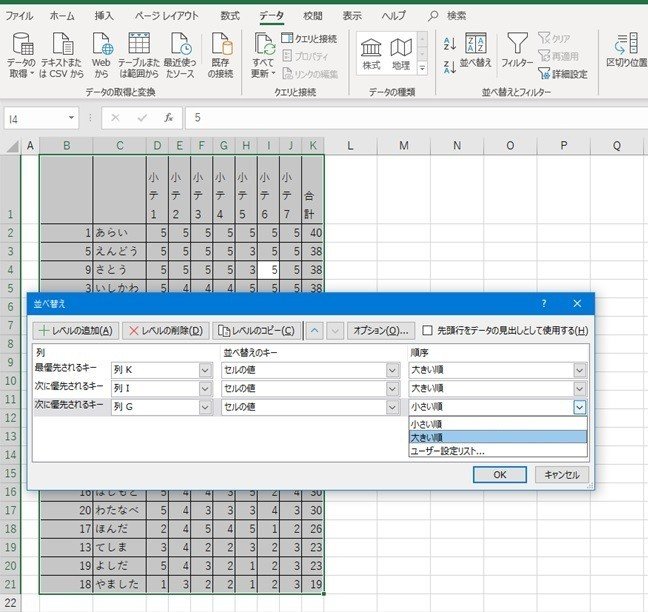Image resolution: width=648 pixels, height=612 pixels.
Task: Move sort level up with arrow
Action: click(314, 331)
